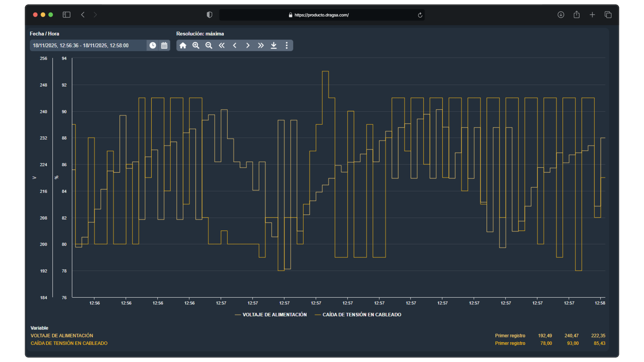
Task: Click the browser address bar URL
Action: (x=321, y=15)
